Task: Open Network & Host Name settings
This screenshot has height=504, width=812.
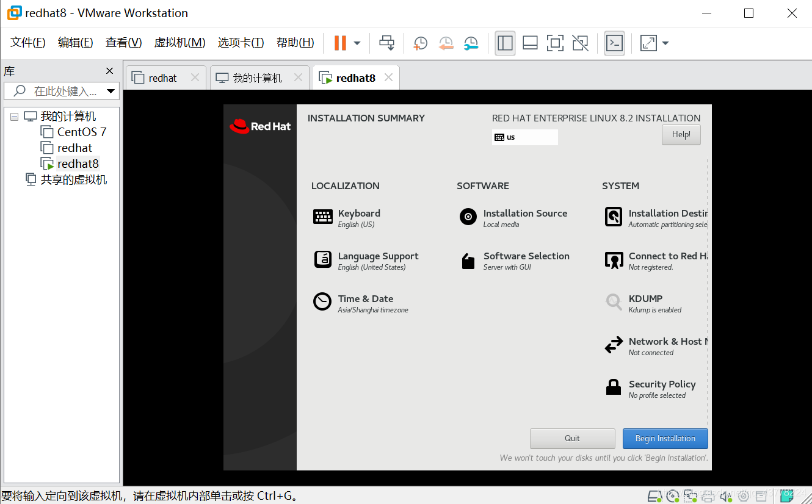Action: [656, 346]
